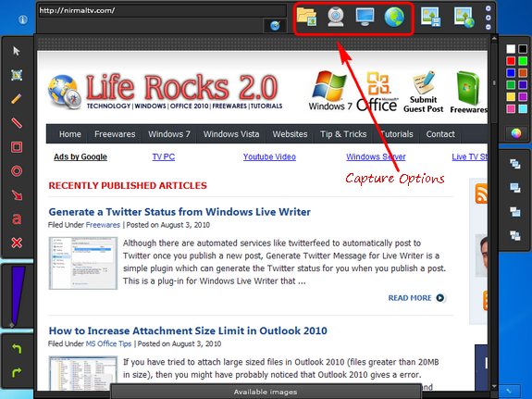Image resolution: width=532 pixels, height=399 pixels.
Task: Click the Twitter article thumbnail
Action: pos(82,263)
